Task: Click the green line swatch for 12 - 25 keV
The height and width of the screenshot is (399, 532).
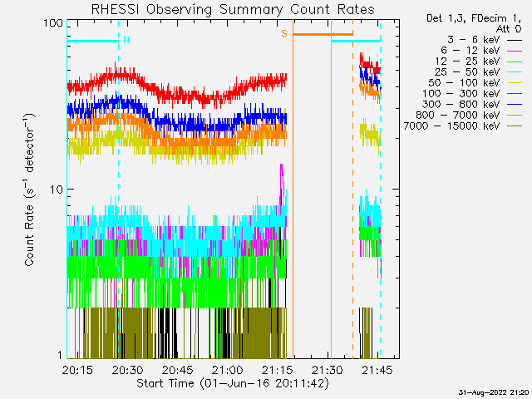Action: point(515,62)
